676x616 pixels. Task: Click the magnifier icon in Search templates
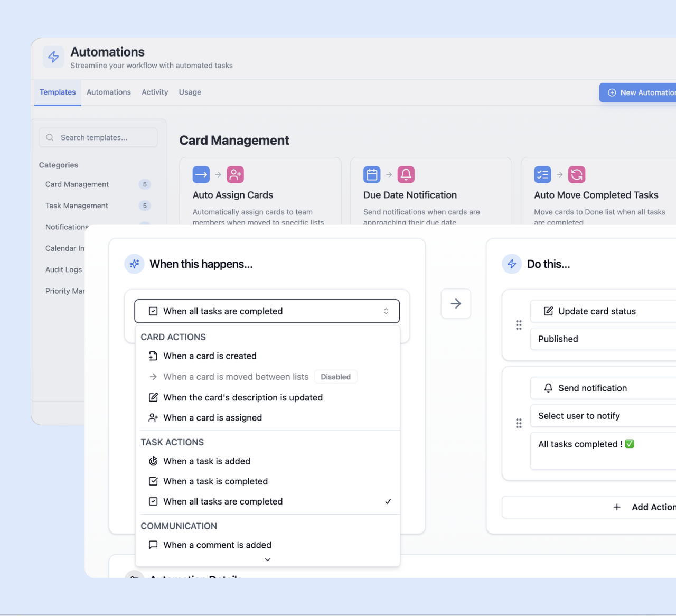click(x=50, y=137)
